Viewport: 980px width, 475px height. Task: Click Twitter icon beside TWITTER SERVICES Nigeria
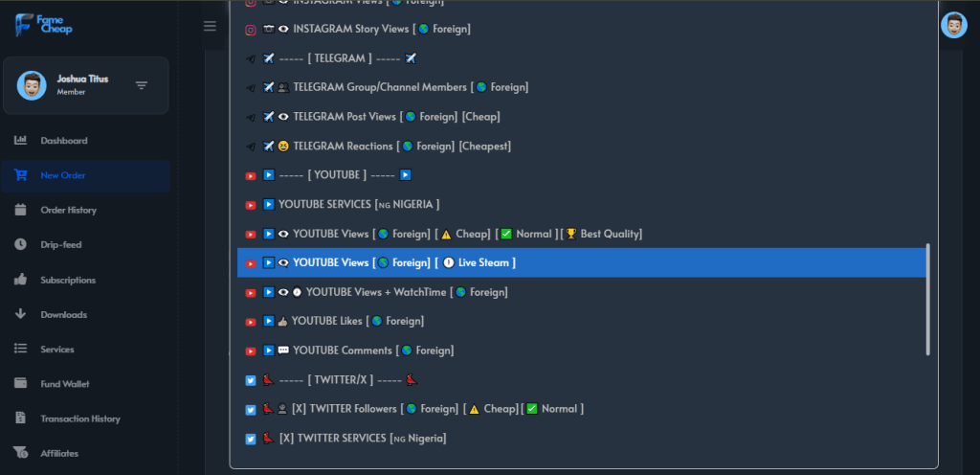251,440
